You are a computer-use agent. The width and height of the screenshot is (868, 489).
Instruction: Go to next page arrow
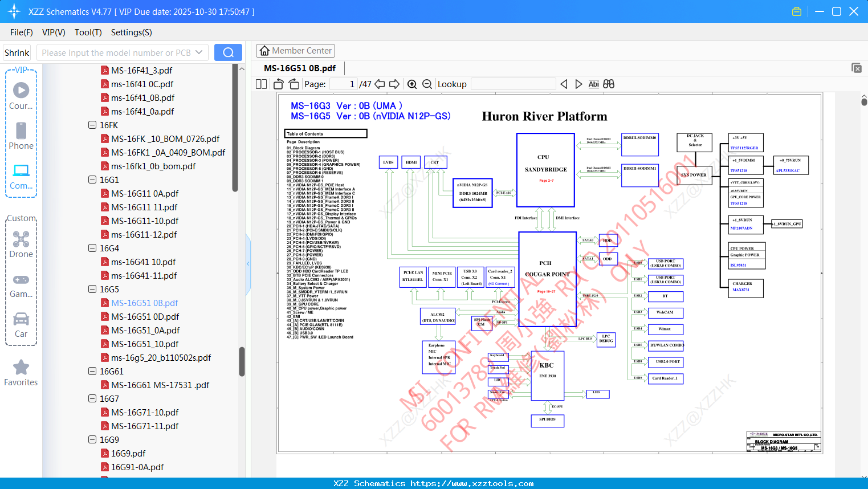(x=394, y=84)
